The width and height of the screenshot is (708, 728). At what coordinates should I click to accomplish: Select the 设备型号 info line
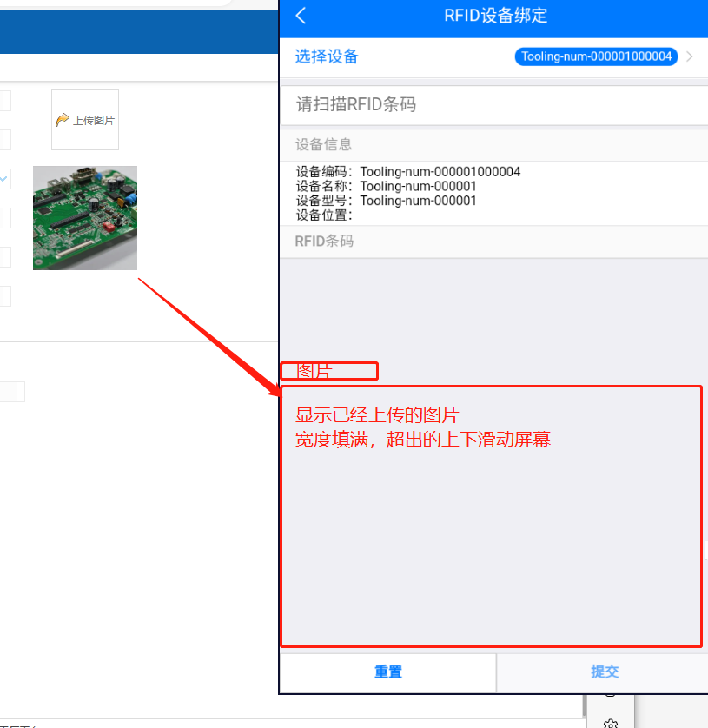pyautogui.click(x=387, y=201)
